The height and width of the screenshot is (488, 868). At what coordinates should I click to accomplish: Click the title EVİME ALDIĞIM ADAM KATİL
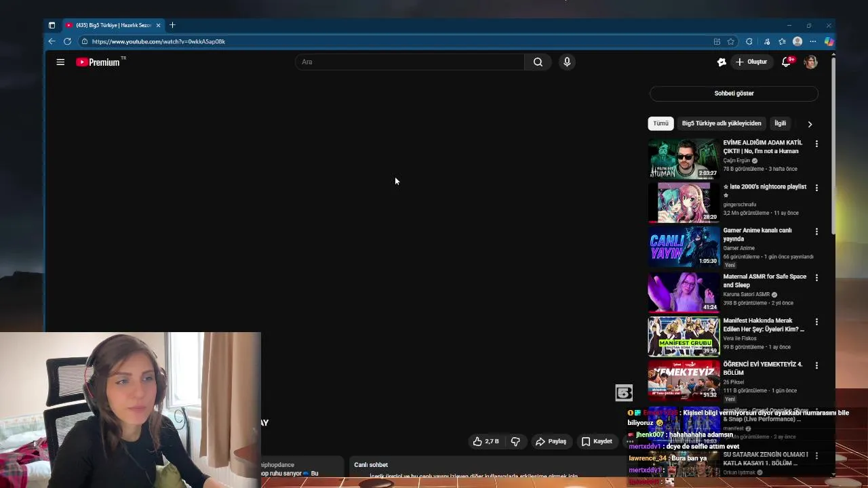point(762,147)
